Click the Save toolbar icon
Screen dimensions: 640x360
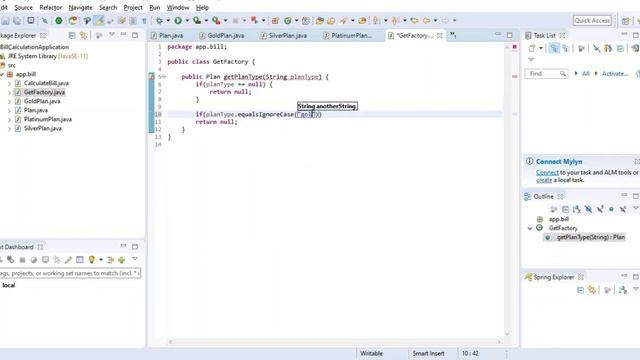point(5,20)
